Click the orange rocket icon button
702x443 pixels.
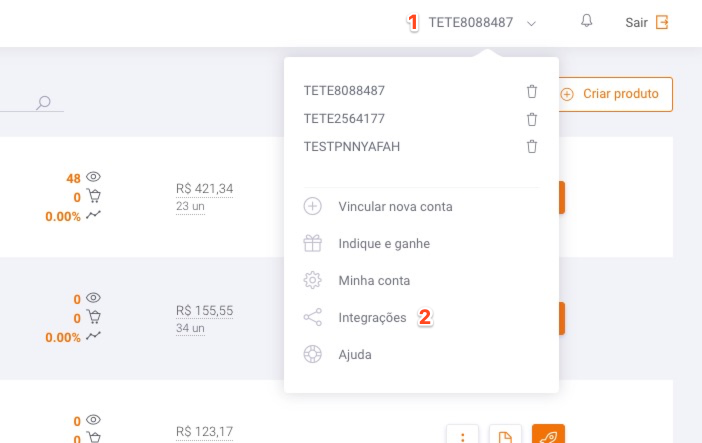coord(548,434)
